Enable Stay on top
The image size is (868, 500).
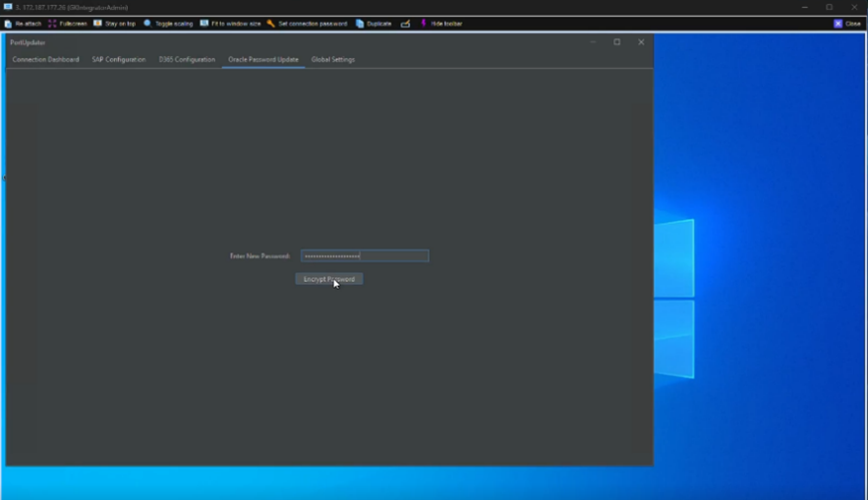pos(97,24)
